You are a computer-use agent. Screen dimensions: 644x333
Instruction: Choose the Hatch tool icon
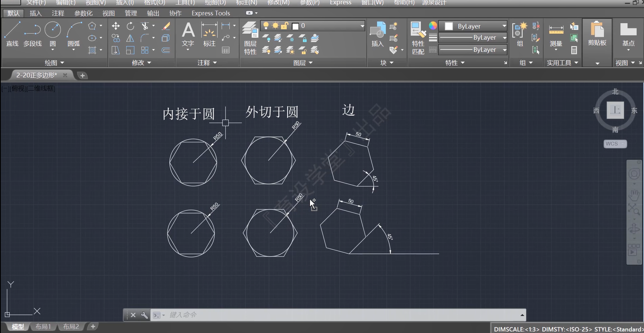(x=92, y=50)
